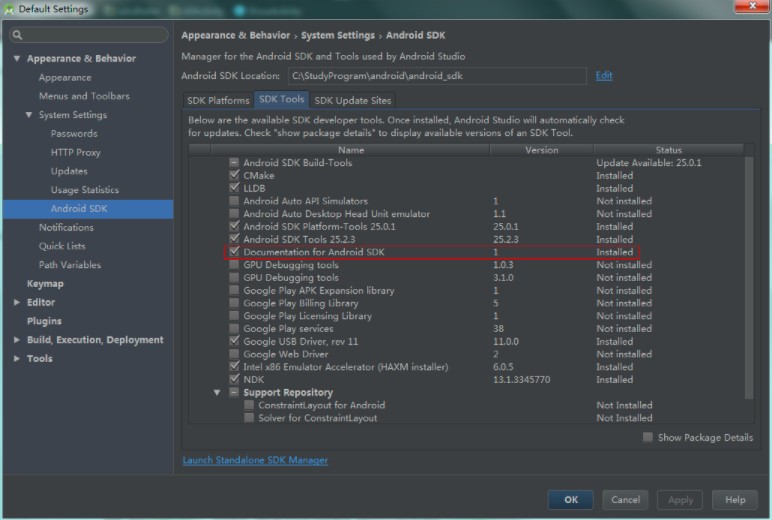Screen dimensions: 772x520
Task: Click Edit link for SDK location
Action: pyautogui.click(x=604, y=75)
